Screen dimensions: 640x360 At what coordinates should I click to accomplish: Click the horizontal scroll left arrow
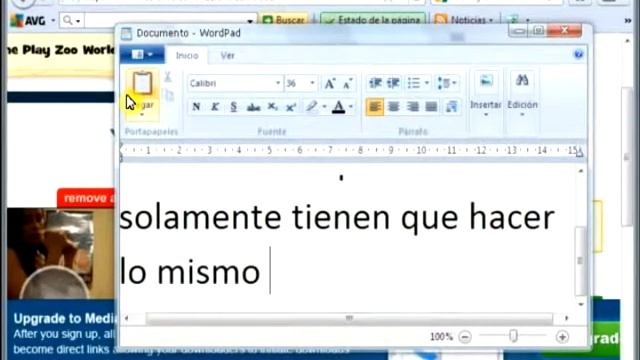(127, 318)
